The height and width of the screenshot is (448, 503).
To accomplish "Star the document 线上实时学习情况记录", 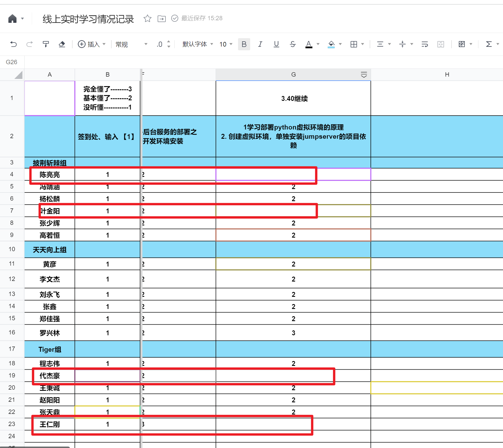I will (148, 18).
